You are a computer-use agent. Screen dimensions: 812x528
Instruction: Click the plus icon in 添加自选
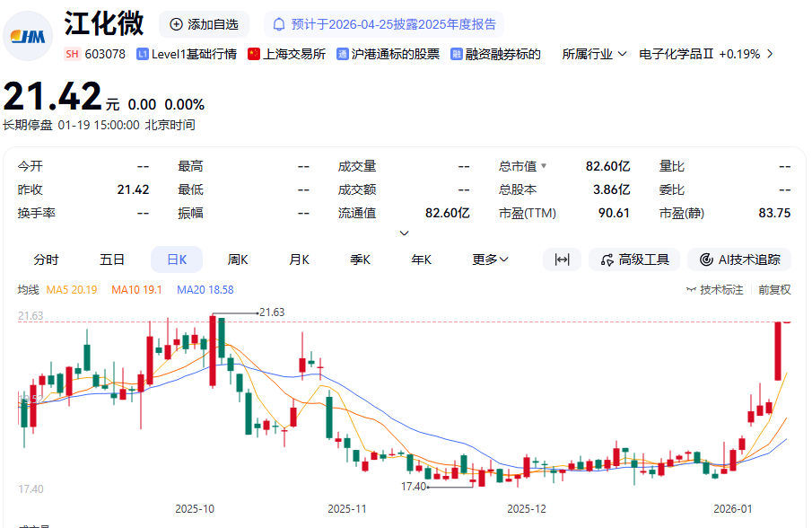tap(176, 24)
